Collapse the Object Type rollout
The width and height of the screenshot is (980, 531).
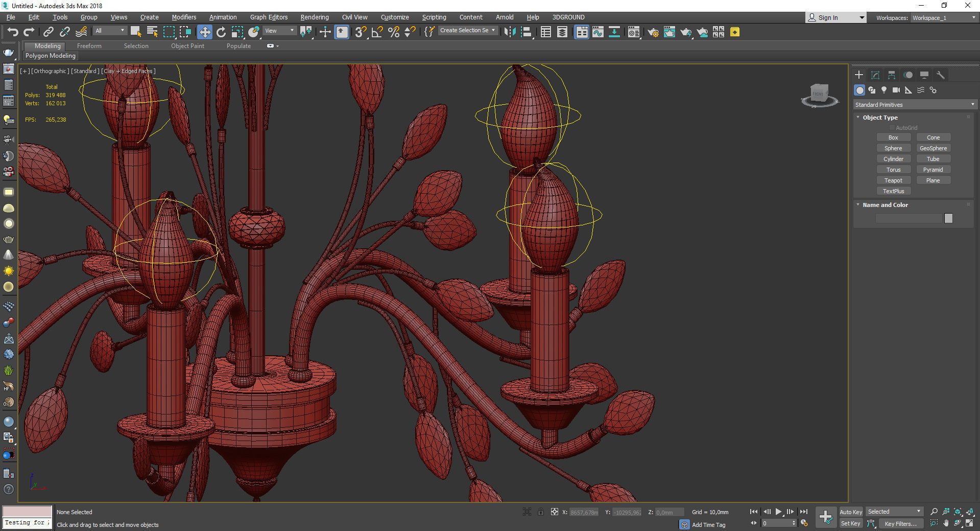(858, 117)
